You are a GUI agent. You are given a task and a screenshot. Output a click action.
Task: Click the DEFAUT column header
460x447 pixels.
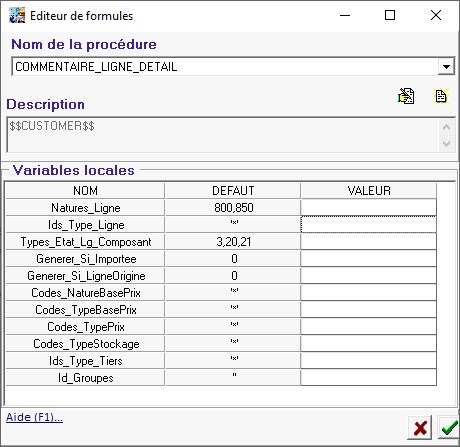tap(233, 191)
